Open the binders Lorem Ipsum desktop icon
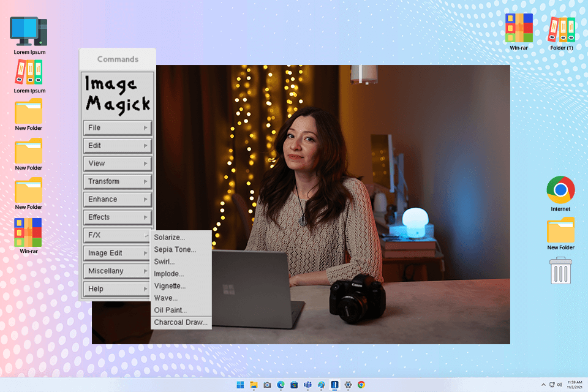588x392 pixels. [29, 77]
